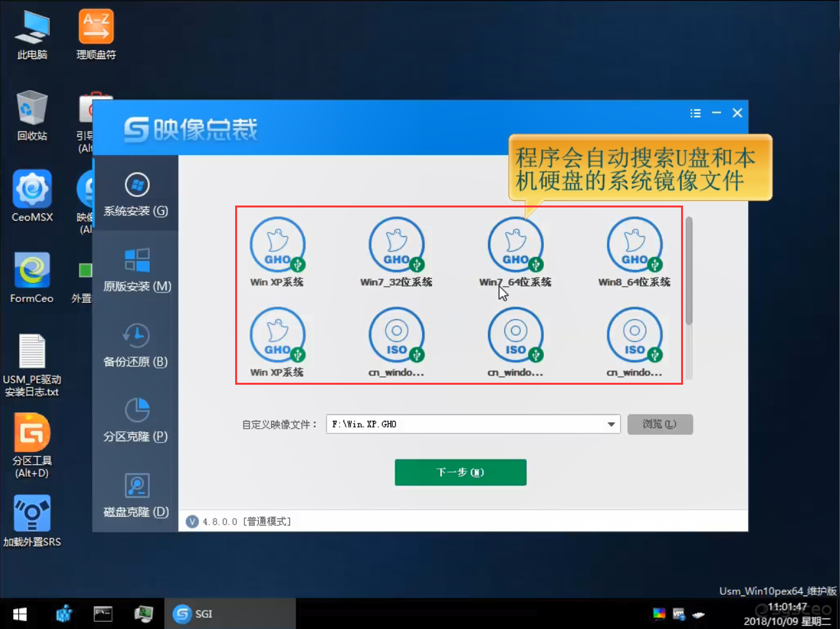Select the 加载外置SRS desktop icon
Screen dimensions: 840x629
pyautogui.click(x=32, y=521)
